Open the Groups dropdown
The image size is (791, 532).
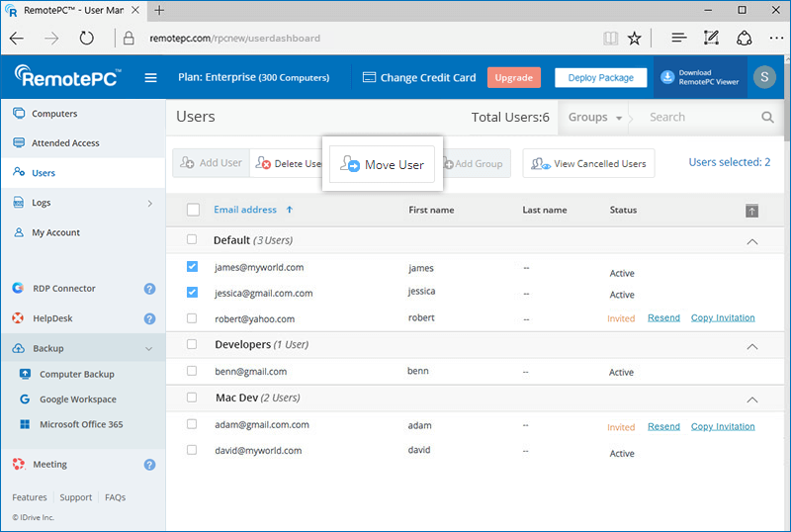pyautogui.click(x=594, y=117)
